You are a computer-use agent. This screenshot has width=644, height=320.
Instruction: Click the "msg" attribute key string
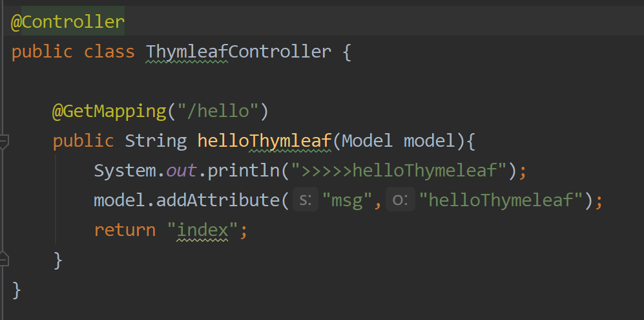coord(348,200)
